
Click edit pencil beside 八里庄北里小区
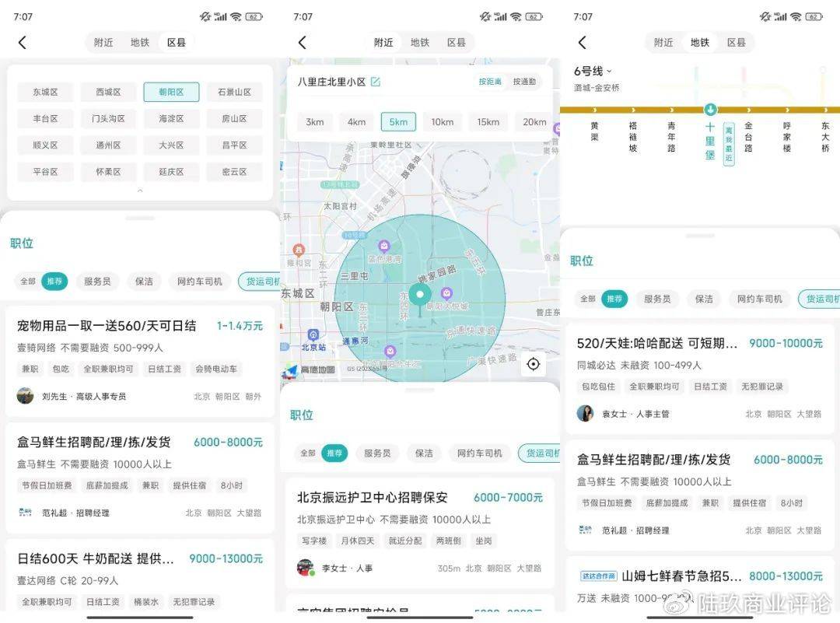click(376, 82)
